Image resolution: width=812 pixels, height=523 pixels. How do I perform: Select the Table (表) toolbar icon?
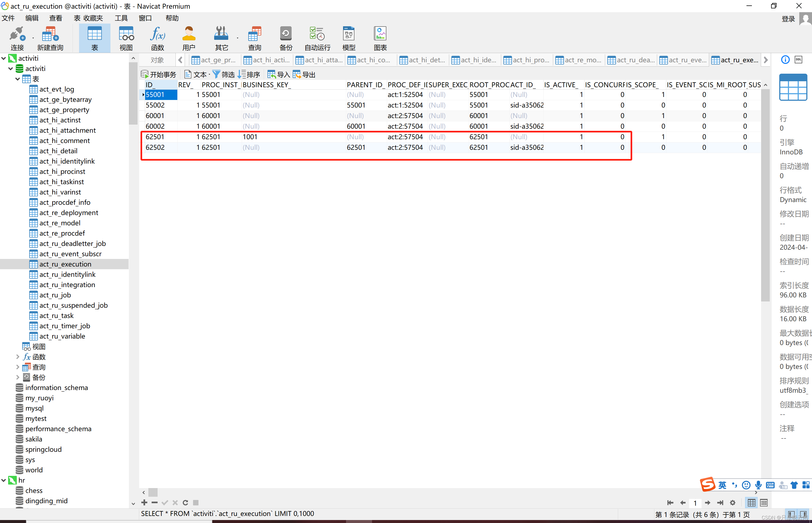94,38
